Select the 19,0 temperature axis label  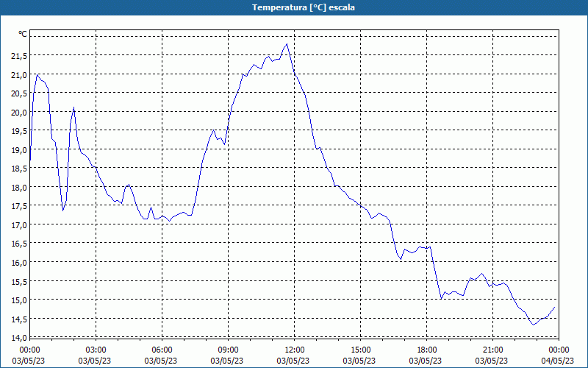point(19,150)
